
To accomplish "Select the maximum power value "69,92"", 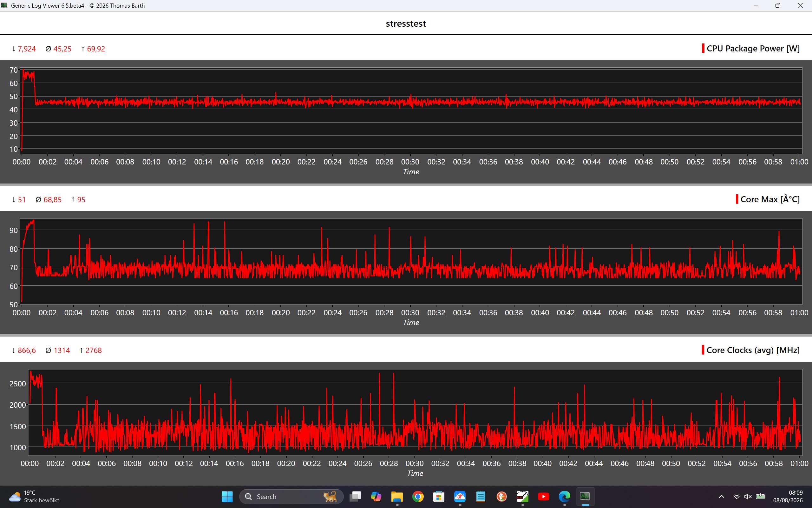I will 96,49.
